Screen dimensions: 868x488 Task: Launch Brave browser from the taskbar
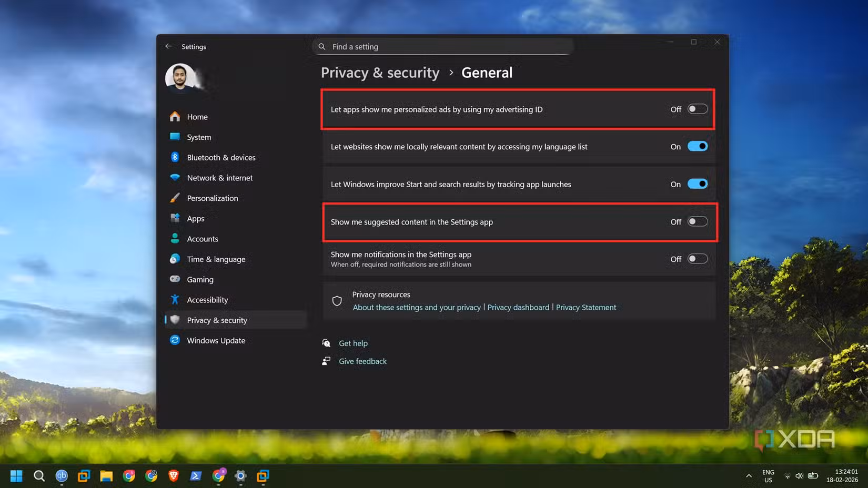tap(174, 476)
